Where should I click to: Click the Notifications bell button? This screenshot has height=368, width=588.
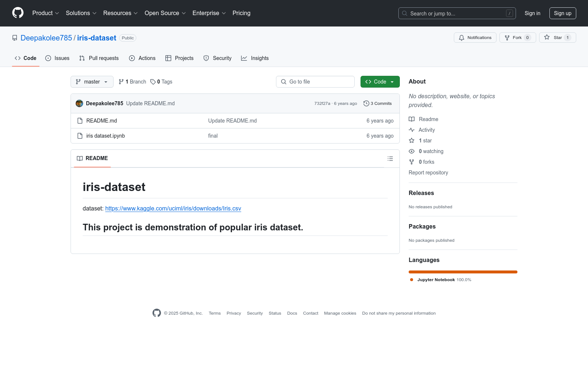coord(475,38)
